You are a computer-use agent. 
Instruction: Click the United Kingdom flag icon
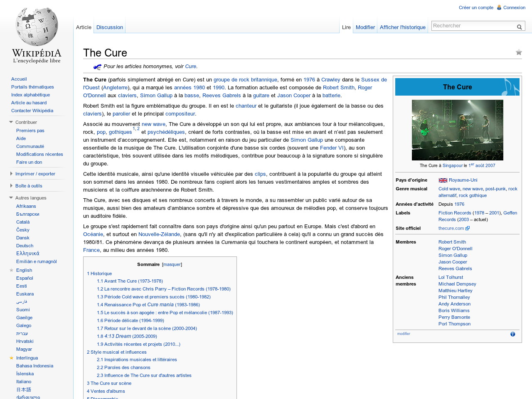coord(443,180)
